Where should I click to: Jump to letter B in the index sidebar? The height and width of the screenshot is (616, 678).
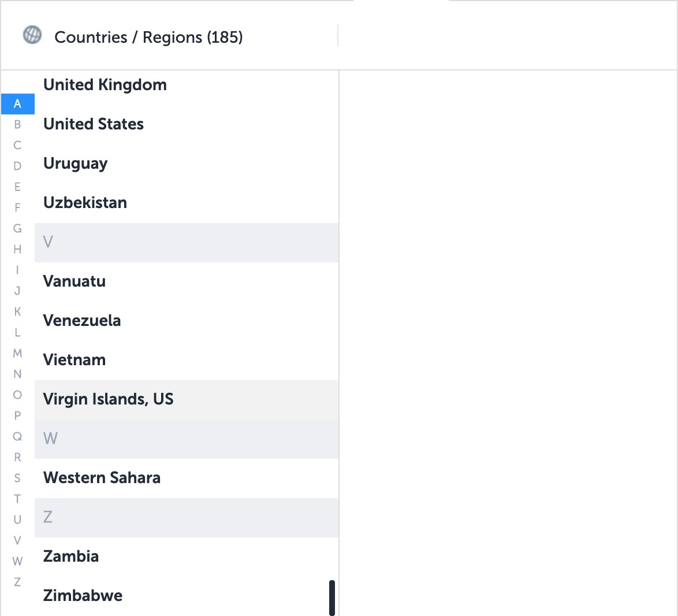[x=18, y=124]
